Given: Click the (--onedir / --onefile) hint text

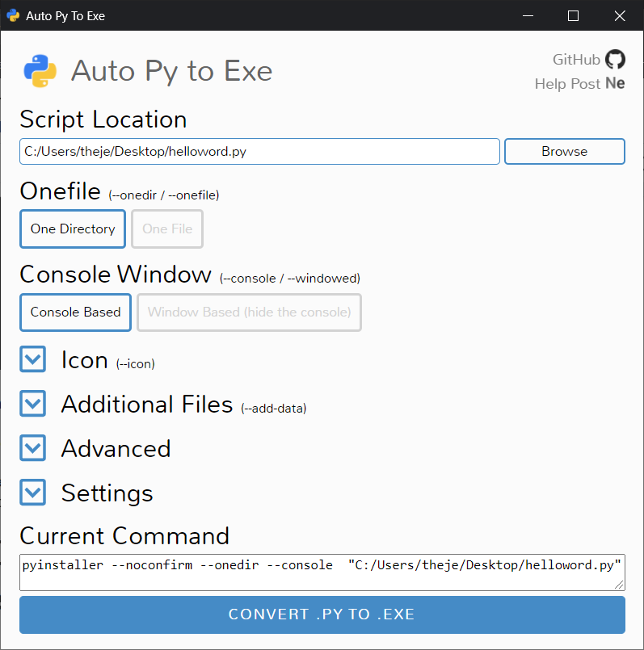Looking at the screenshot, I should (164, 195).
